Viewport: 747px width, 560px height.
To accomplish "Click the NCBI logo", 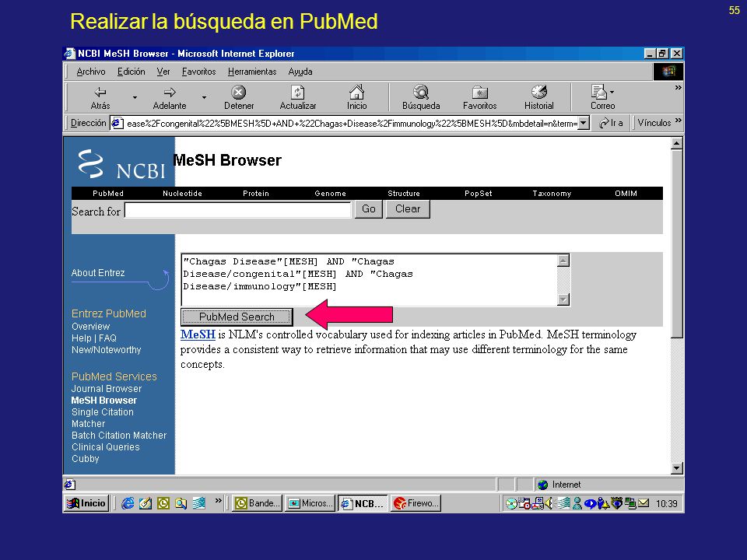I will pos(121,164).
